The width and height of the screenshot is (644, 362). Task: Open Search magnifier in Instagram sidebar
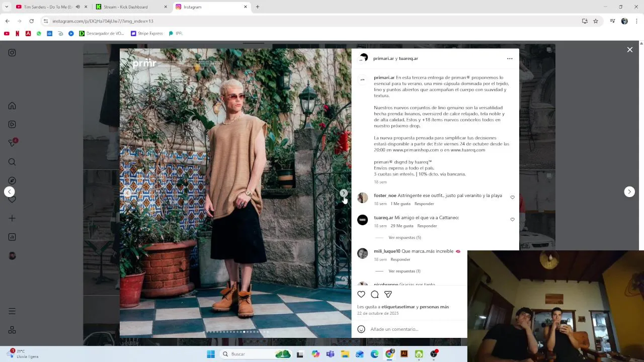point(12,162)
